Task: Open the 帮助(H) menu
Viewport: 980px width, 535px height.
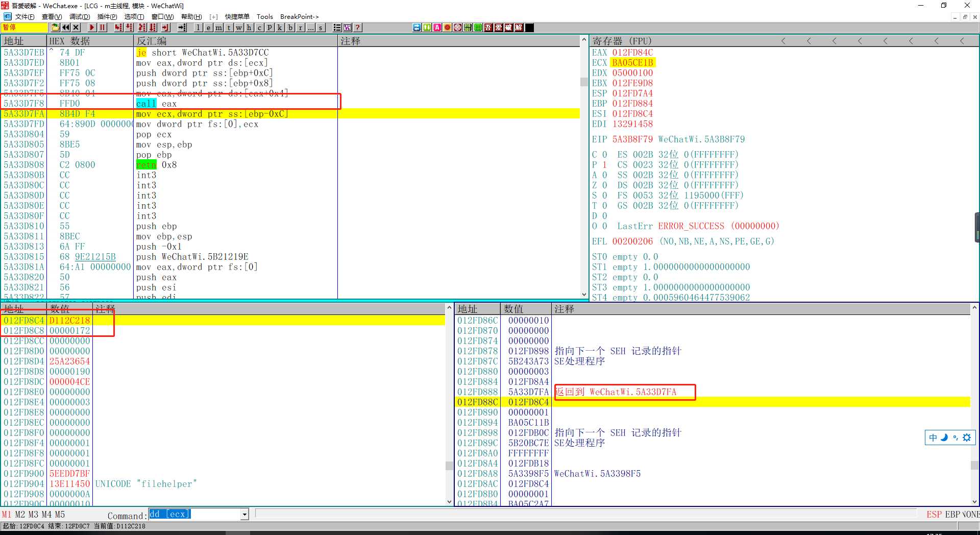Action: coord(191,17)
